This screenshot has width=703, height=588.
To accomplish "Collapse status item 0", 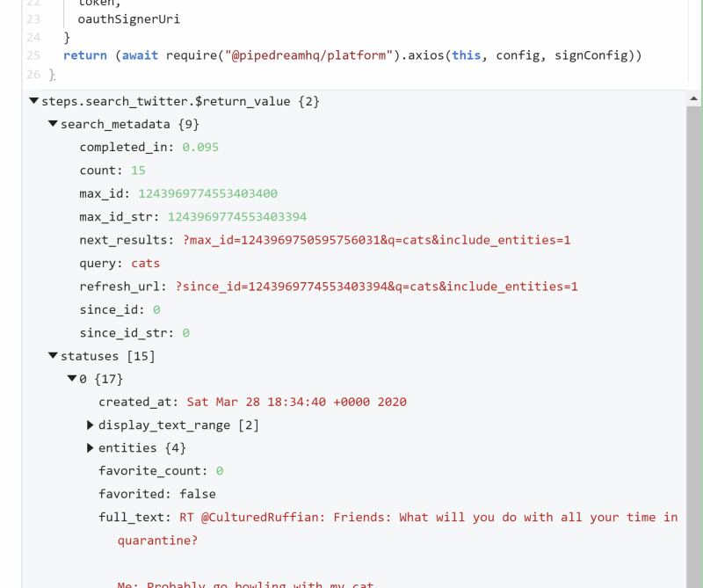I will (x=72, y=379).
